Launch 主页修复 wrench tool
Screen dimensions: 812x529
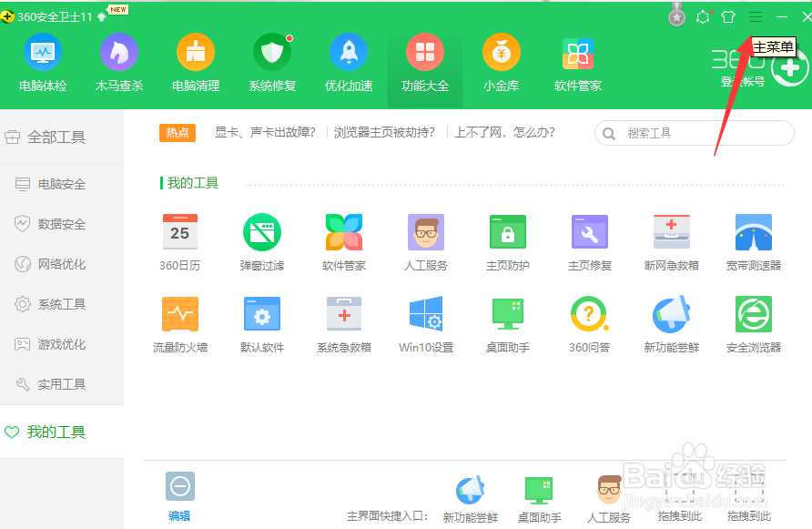(589, 242)
